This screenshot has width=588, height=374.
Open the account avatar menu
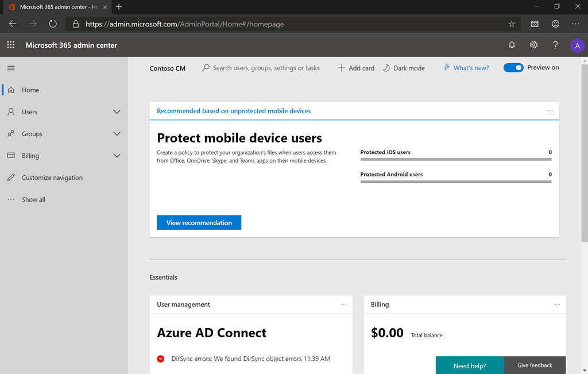pos(577,45)
